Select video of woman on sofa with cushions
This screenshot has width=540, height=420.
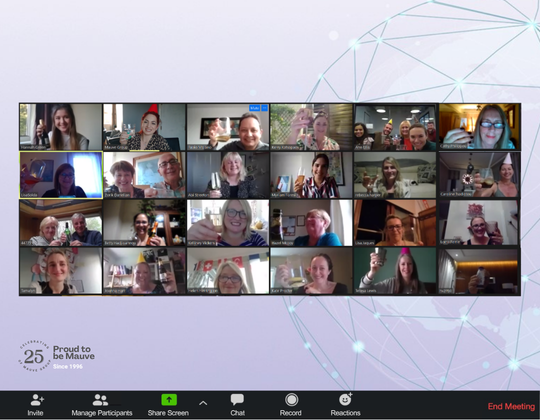point(395,175)
